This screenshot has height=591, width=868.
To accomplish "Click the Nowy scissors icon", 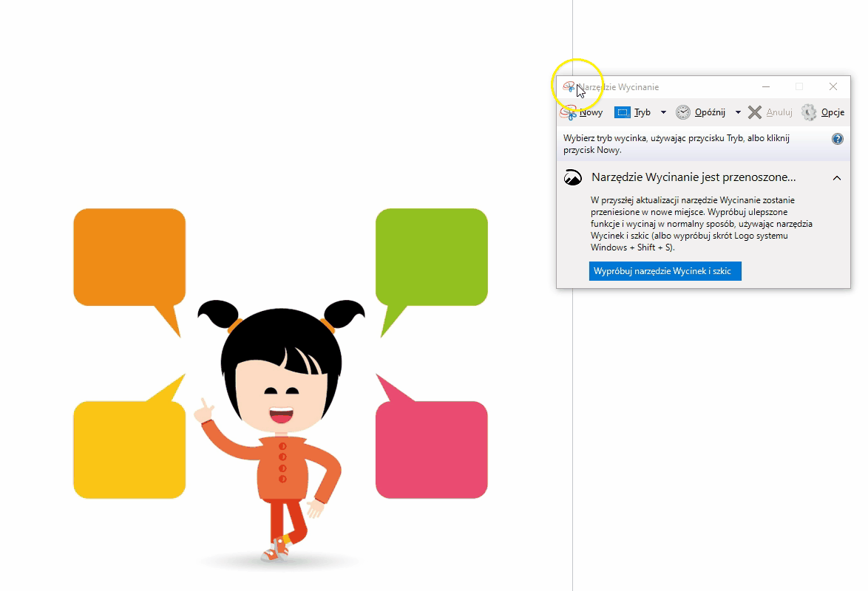I will 568,112.
